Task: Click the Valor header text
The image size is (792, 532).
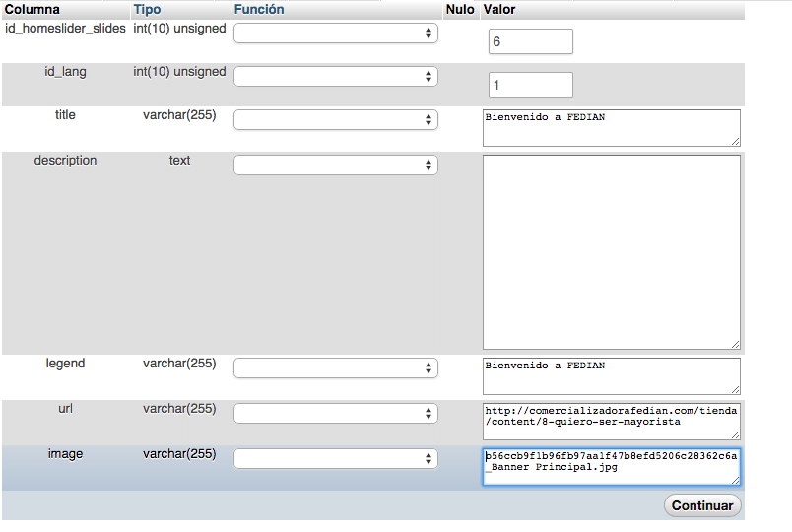Action: point(499,10)
